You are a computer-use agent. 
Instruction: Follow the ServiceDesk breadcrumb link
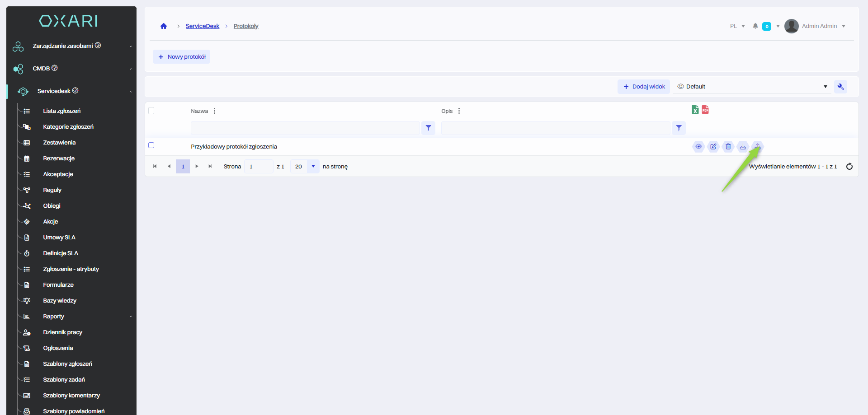pyautogui.click(x=202, y=26)
